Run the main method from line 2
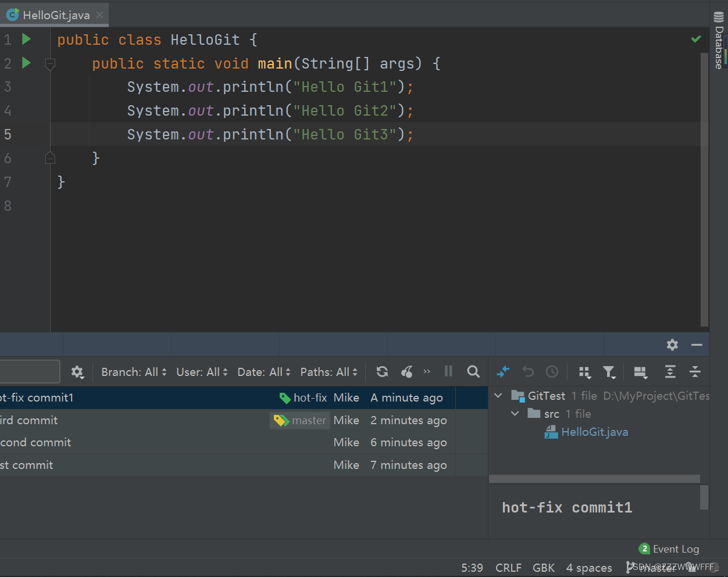Viewport: 728px width, 577px height. (26, 63)
